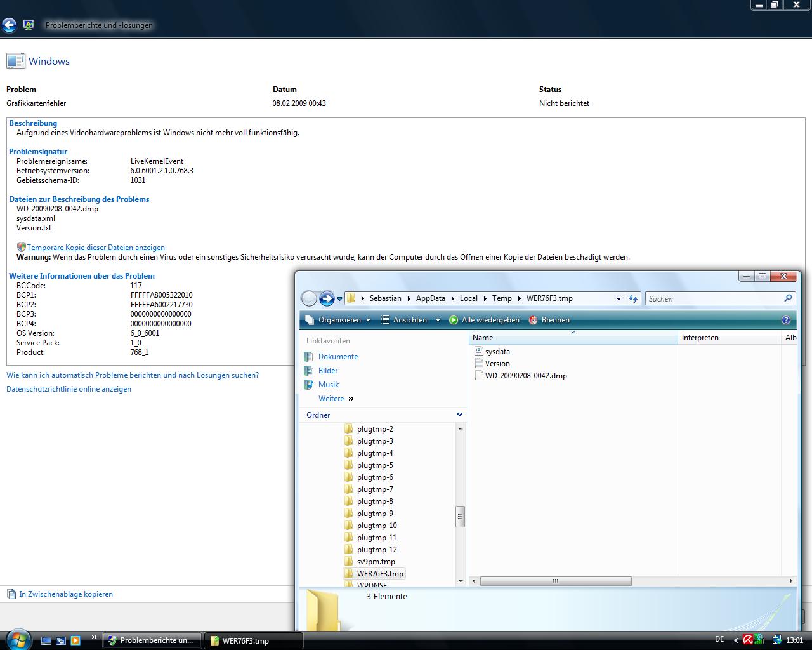Select plugtmp-3 folder in tree
This screenshot has height=650, width=812.
pyautogui.click(x=375, y=441)
